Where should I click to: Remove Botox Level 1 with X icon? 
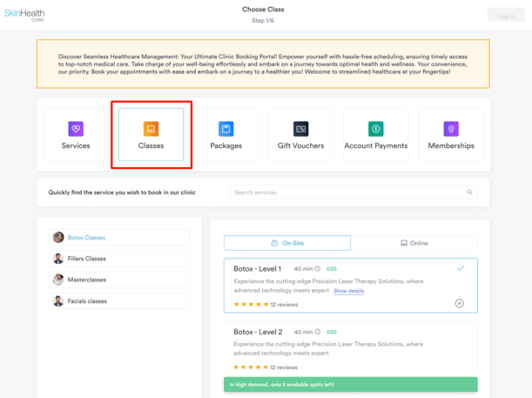point(459,303)
